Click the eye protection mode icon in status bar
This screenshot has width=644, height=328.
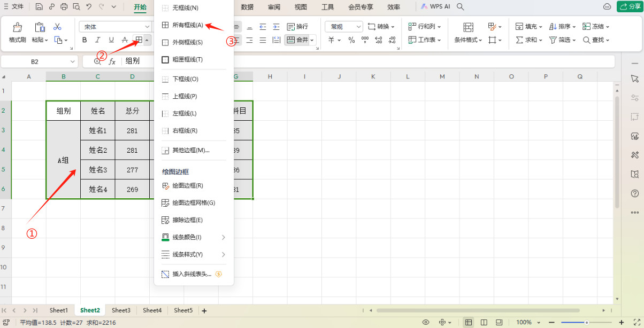[x=426, y=322]
